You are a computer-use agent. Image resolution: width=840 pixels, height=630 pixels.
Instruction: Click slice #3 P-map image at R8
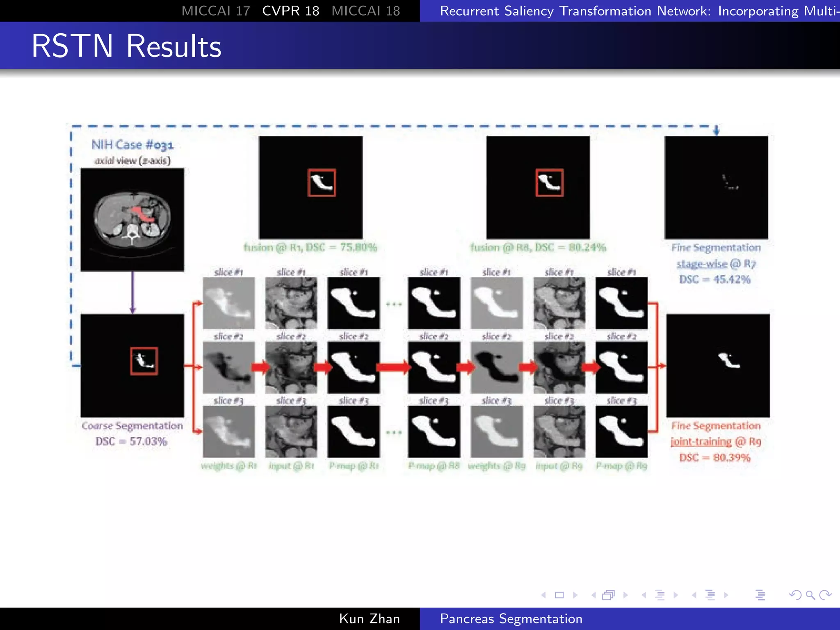[434, 431]
